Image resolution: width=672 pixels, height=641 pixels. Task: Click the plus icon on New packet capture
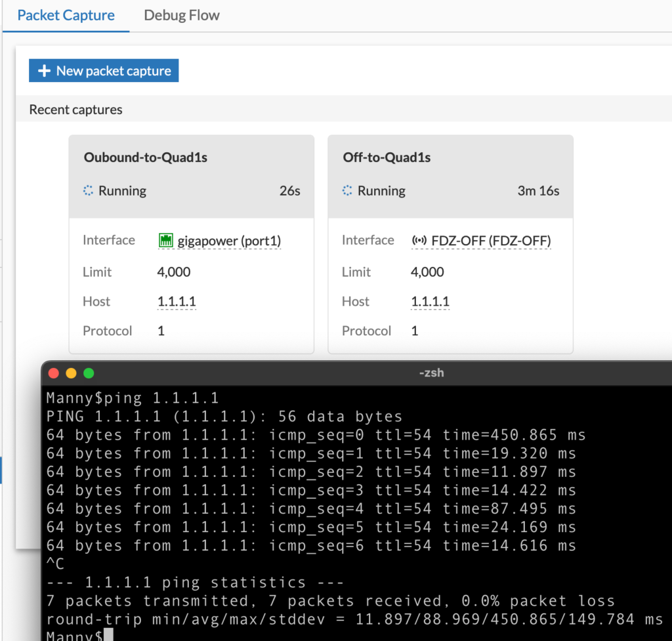click(44, 71)
